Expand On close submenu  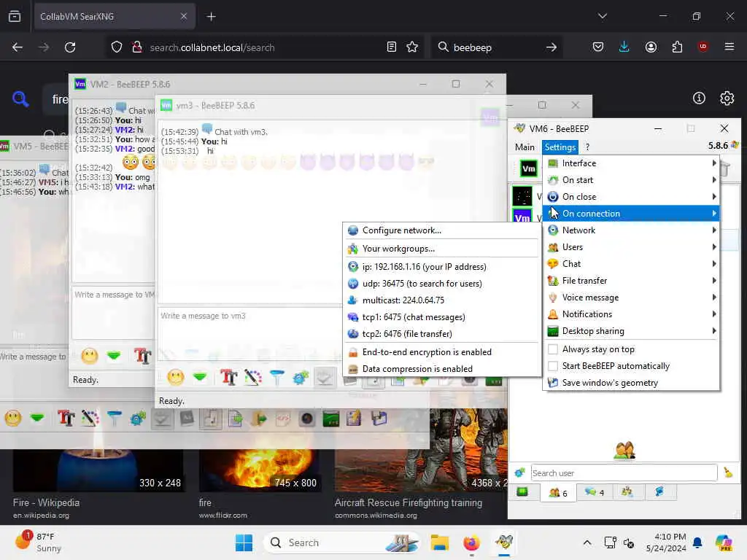tap(631, 197)
